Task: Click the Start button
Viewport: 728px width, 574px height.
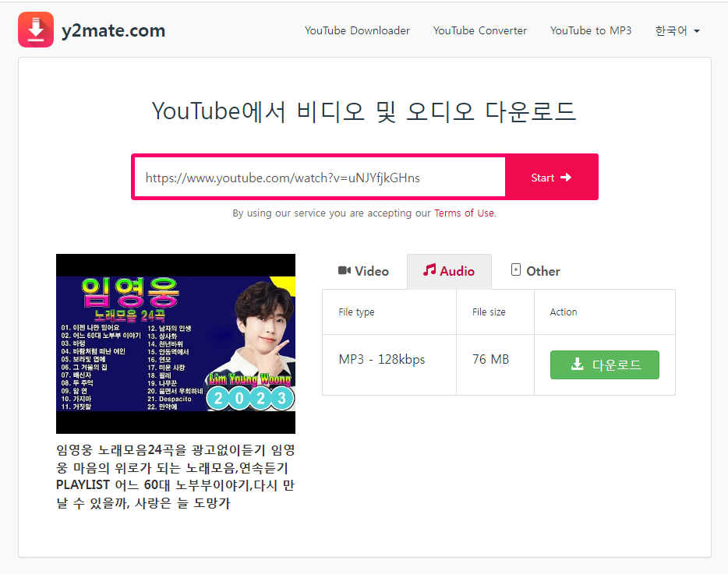Action: coord(551,178)
